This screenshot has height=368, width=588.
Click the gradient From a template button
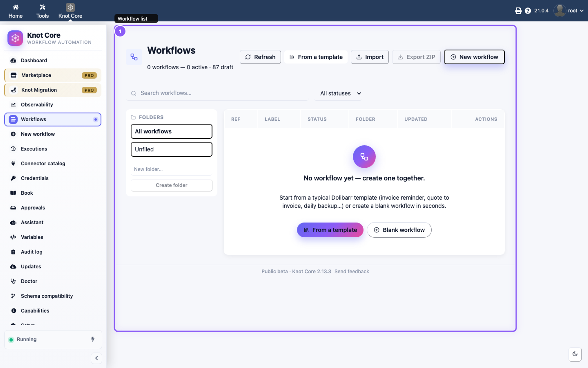330,230
